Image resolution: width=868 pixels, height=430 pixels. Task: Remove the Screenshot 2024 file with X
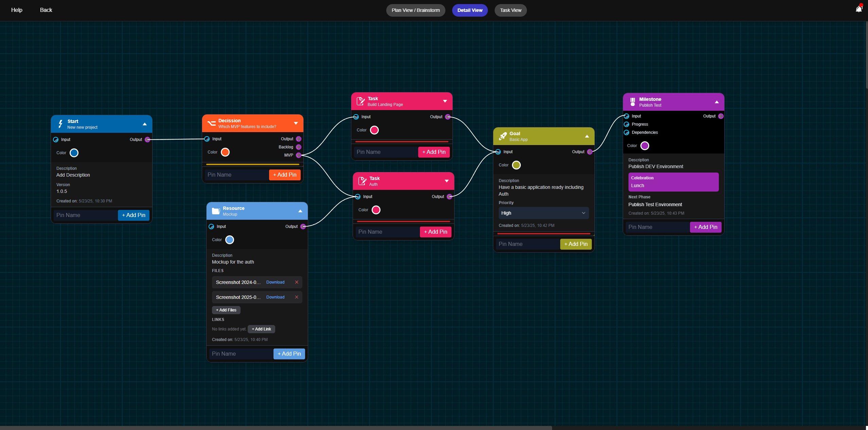coord(297,282)
